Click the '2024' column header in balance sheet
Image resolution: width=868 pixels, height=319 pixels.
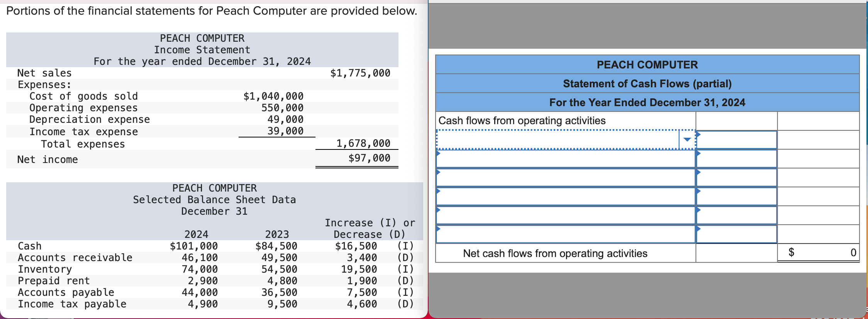[x=196, y=234]
